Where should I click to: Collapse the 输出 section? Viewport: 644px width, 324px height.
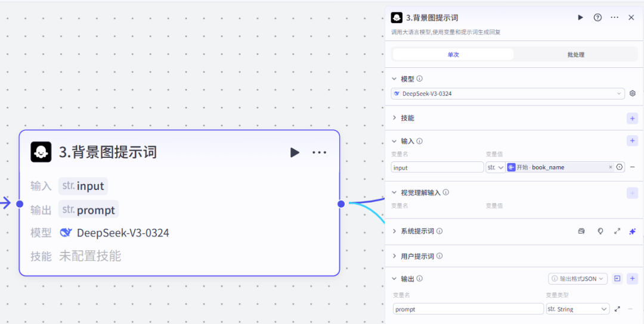pyautogui.click(x=394, y=279)
